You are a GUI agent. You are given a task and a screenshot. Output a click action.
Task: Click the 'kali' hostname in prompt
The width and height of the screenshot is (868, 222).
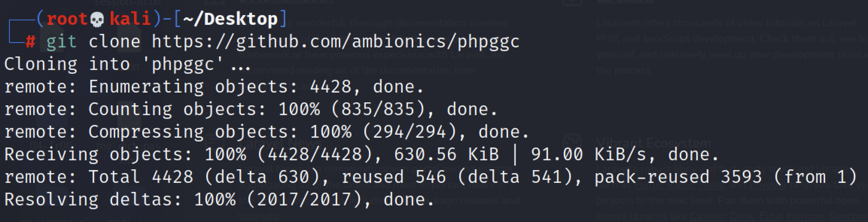(x=130, y=19)
